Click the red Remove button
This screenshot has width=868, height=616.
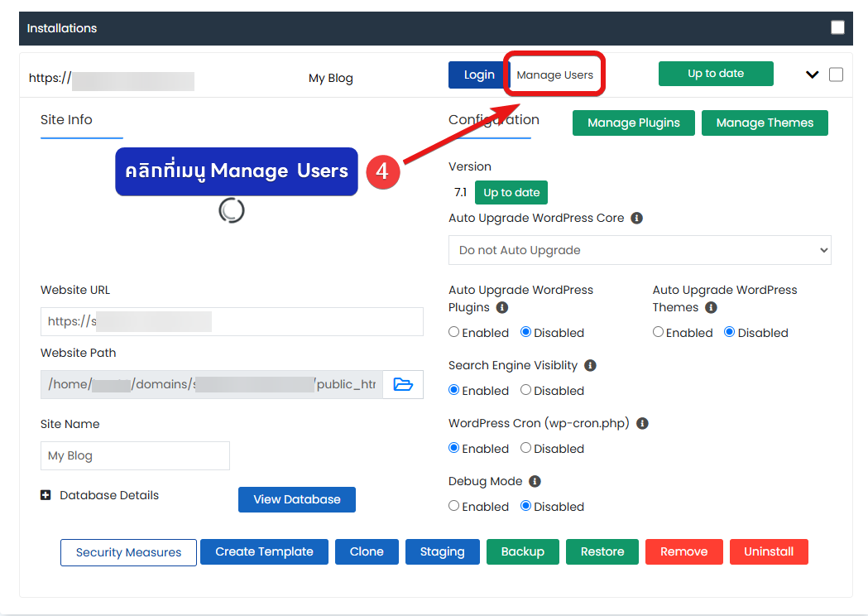684,551
